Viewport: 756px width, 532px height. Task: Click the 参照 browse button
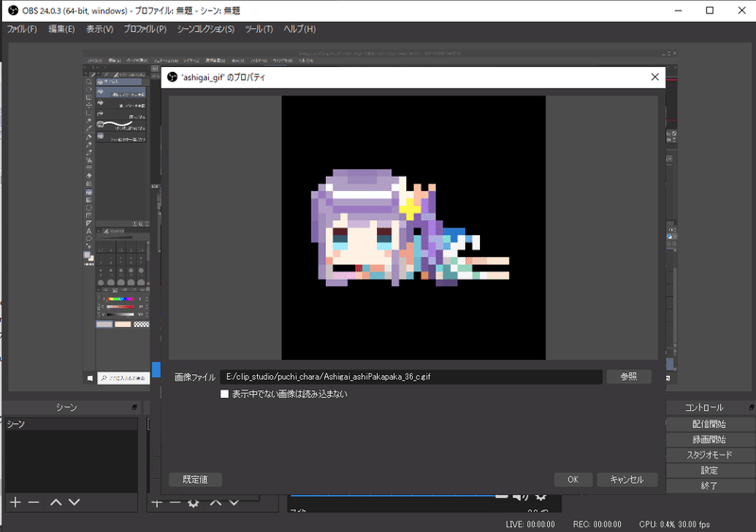[x=628, y=377]
